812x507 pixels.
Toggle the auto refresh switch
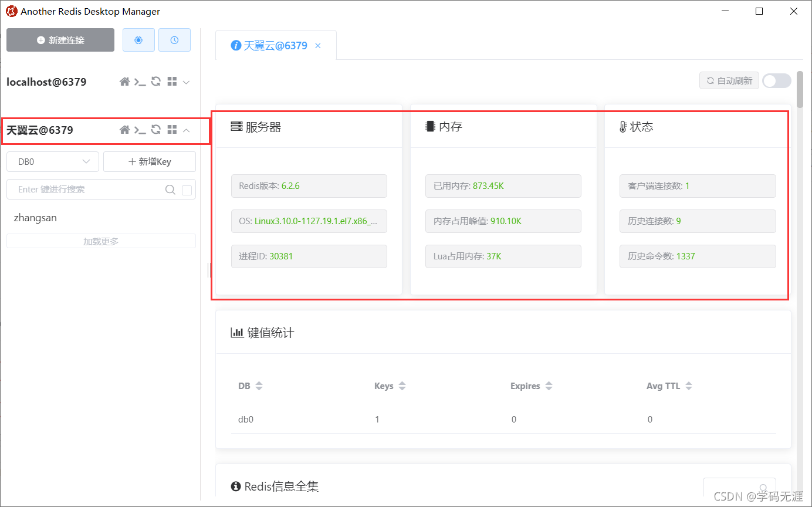click(x=777, y=80)
